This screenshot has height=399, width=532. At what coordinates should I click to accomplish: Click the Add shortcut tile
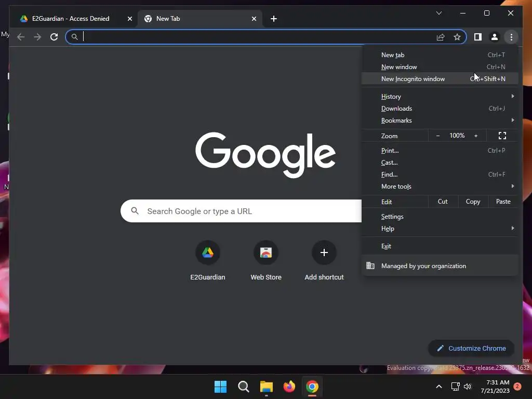[x=324, y=261]
